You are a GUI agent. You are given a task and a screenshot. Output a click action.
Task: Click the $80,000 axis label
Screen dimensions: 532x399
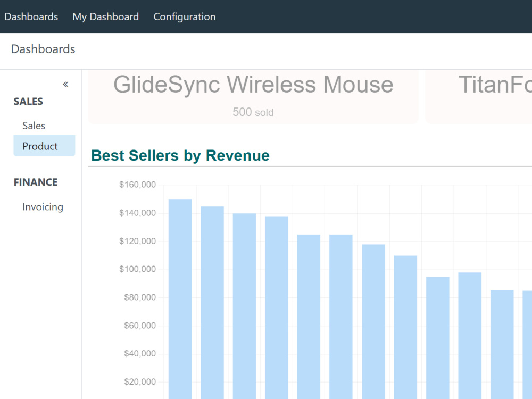click(x=140, y=297)
